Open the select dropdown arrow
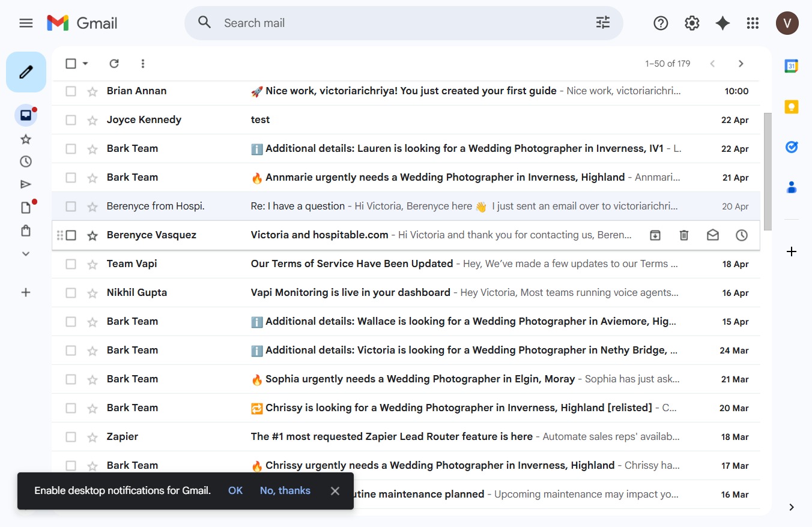This screenshot has height=527, width=812. point(85,64)
